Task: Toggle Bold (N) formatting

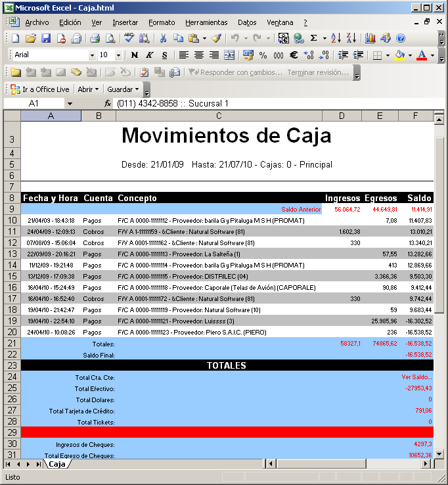Action: point(135,55)
